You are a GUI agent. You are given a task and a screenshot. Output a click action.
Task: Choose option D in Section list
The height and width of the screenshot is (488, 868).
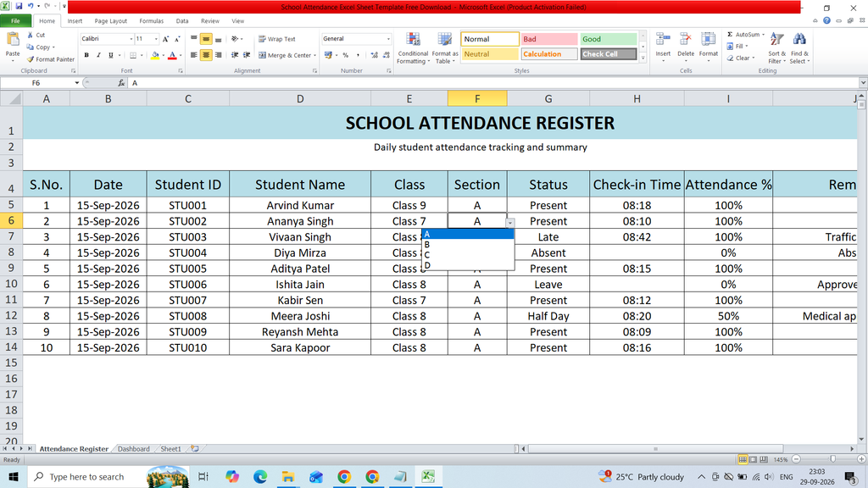coord(468,265)
